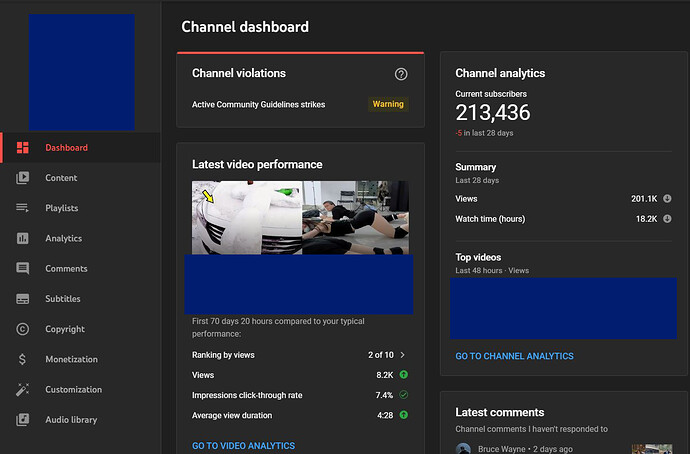Click the Dashboard grid icon
The image size is (690, 454).
[22, 148]
